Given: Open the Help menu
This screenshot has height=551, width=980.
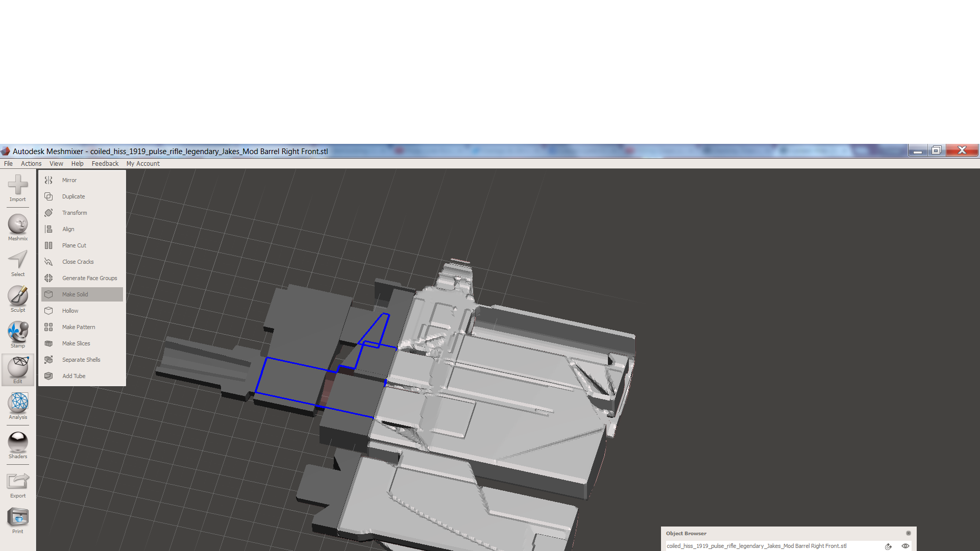Looking at the screenshot, I should click(77, 164).
